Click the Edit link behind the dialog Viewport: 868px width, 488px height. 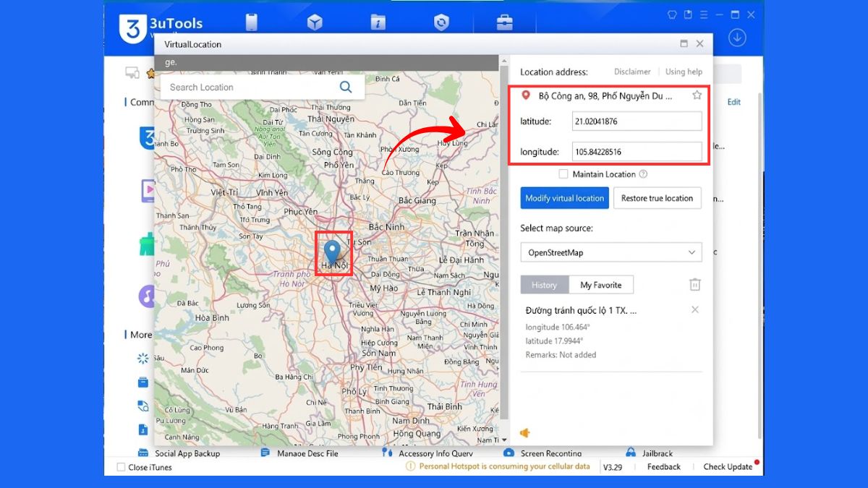(734, 102)
